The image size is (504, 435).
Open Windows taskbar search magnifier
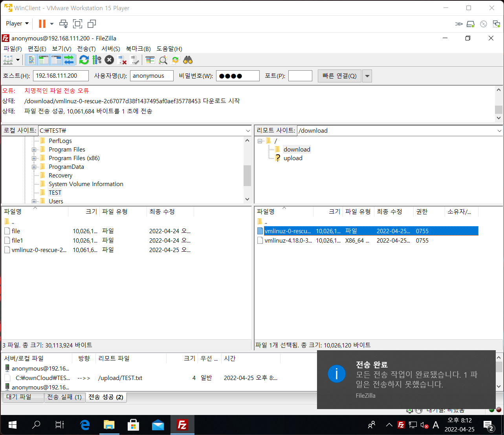(x=36, y=425)
